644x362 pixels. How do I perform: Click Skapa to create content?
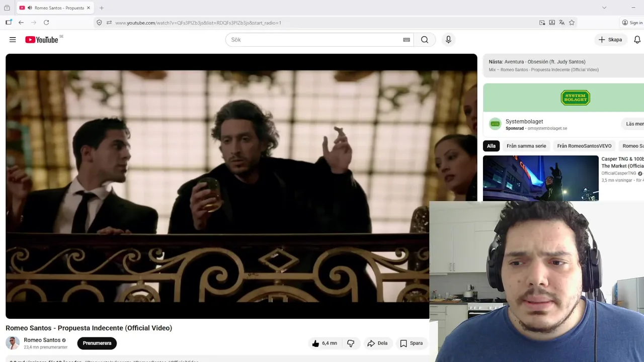coord(610,40)
